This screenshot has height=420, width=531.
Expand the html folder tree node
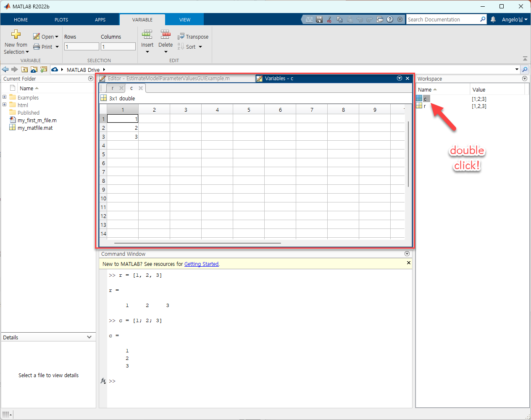[5, 105]
